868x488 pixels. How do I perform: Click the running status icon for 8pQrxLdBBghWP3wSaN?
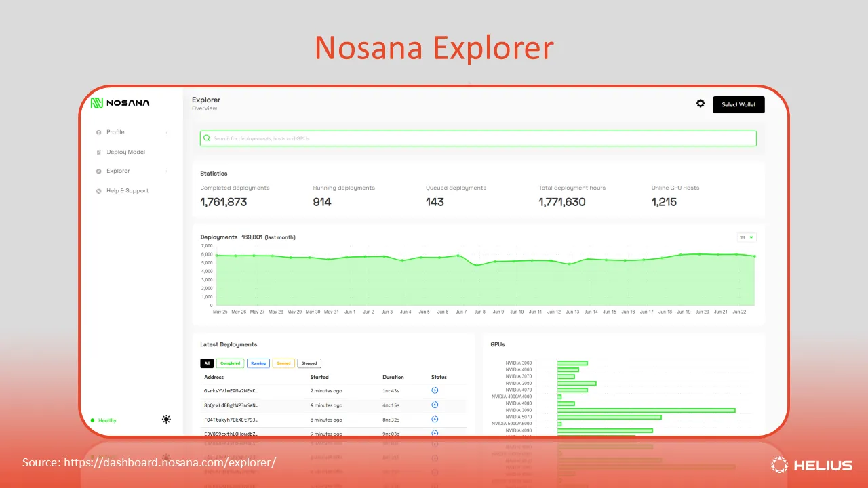click(x=435, y=405)
